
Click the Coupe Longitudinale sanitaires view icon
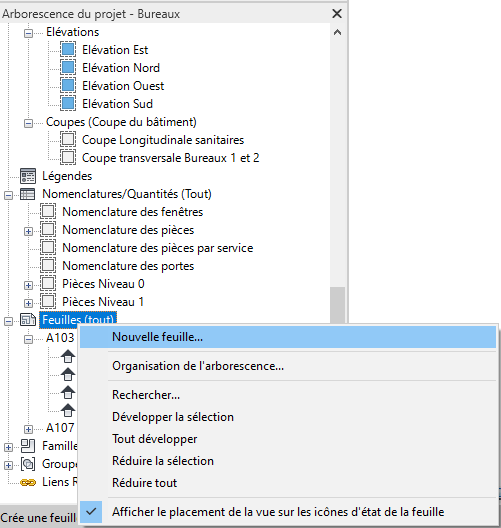coord(68,139)
